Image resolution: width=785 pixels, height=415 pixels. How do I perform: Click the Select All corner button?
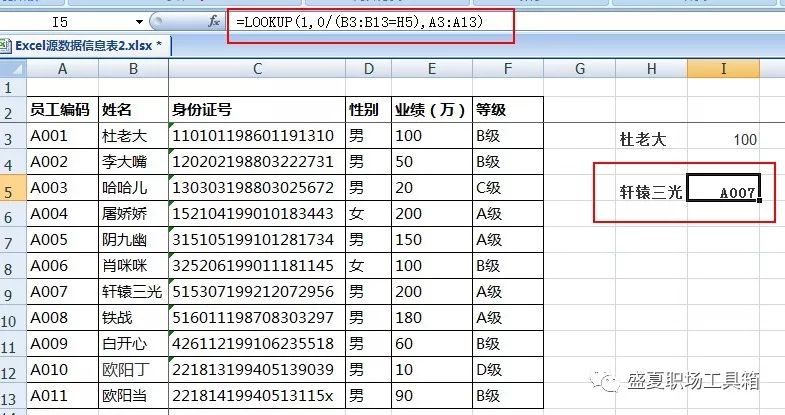pyautogui.click(x=13, y=69)
